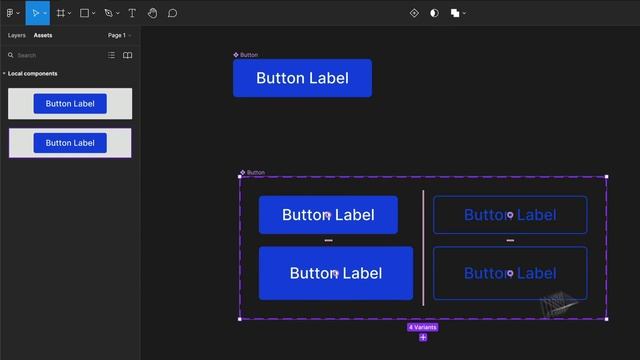Select the Text tool

pyautogui.click(x=132, y=13)
